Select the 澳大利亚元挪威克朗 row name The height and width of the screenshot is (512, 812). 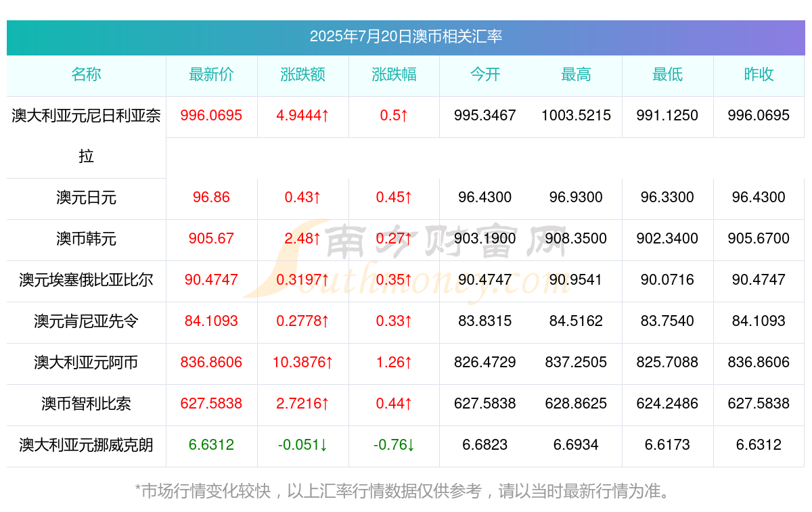pyautogui.click(x=87, y=445)
